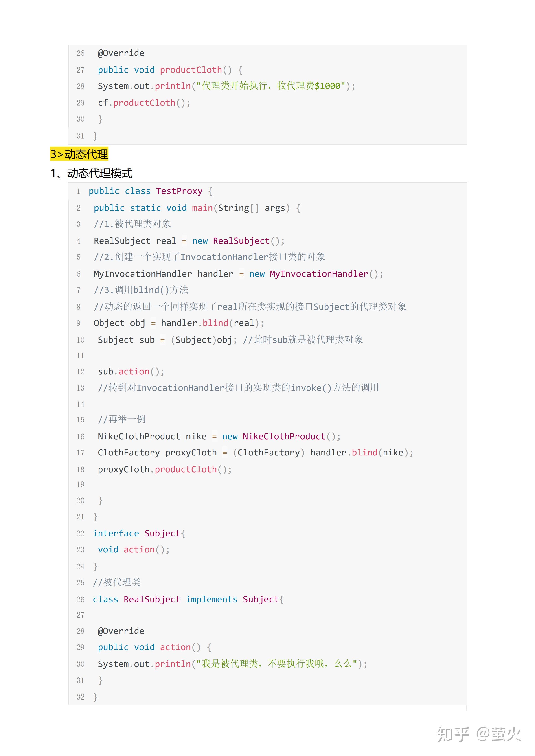This screenshot has height=756, width=535.
Task: Click the highlighted heading 3>动态代理
Action: coord(79,154)
